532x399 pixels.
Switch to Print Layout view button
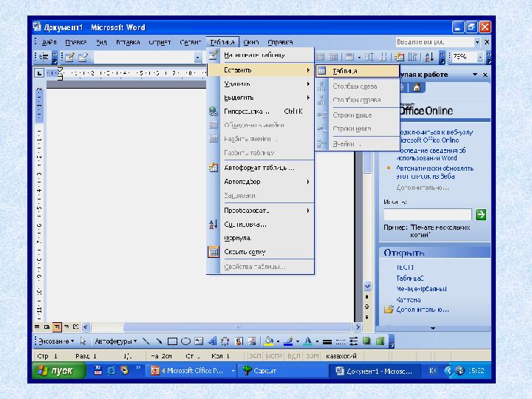pyautogui.click(x=57, y=327)
